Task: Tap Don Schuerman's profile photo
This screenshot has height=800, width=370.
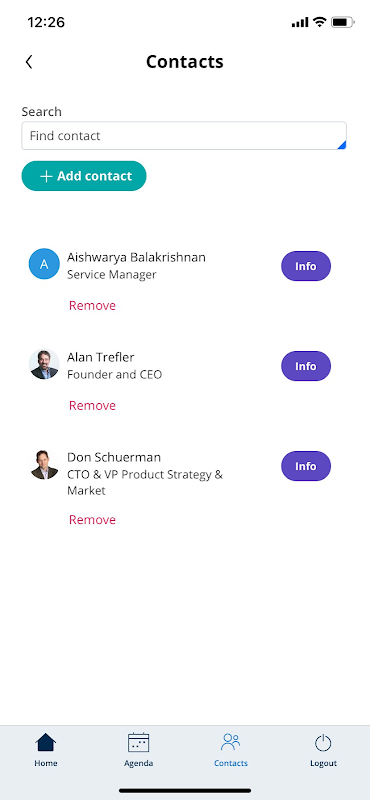Action: click(x=44, y=464)
